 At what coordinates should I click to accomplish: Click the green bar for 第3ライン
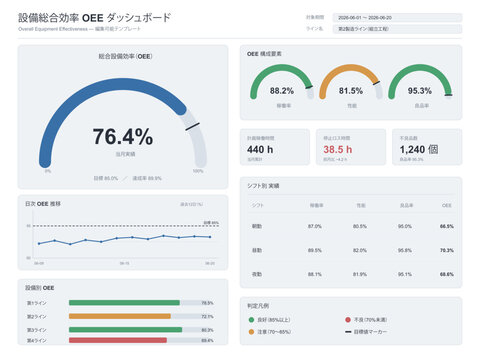pos(125,330)
